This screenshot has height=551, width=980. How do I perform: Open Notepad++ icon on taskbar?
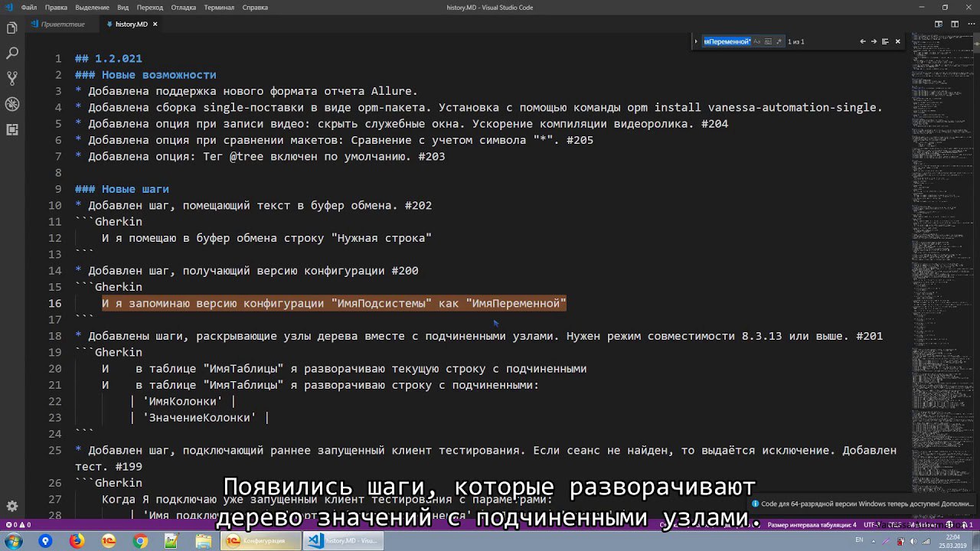[171, 541]
